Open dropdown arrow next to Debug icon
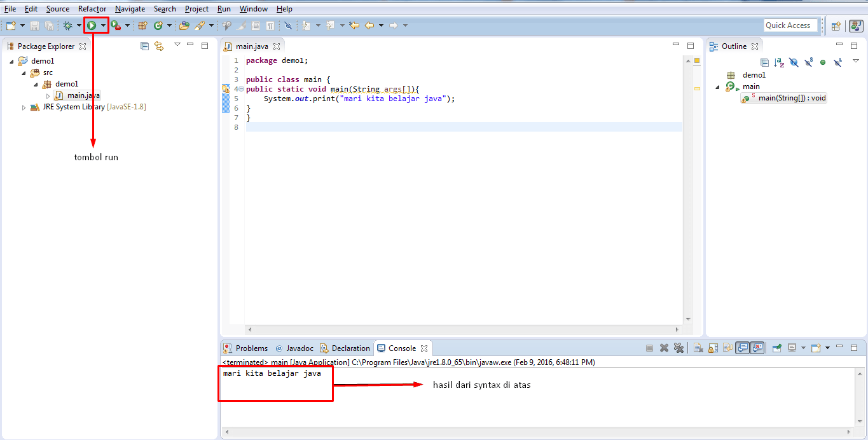 tap(79, 25)
